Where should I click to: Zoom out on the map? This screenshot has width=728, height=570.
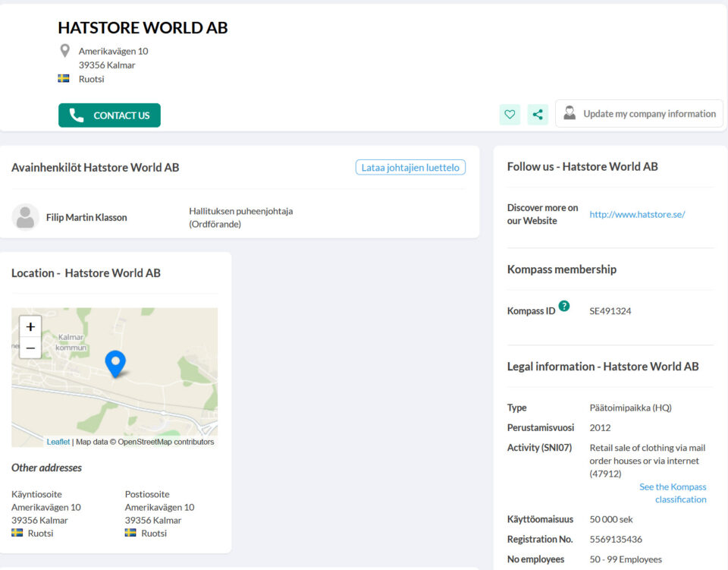(x=30, y=348)
